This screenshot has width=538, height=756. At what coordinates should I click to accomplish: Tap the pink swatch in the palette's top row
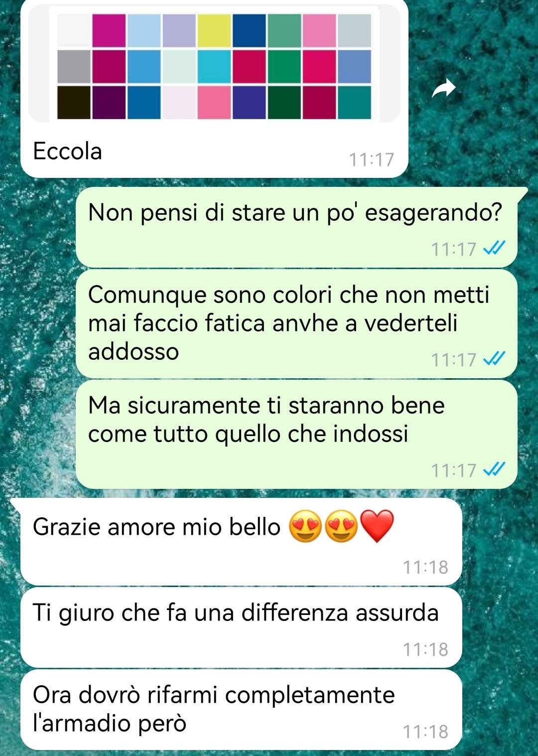click(x=319, y=30)
